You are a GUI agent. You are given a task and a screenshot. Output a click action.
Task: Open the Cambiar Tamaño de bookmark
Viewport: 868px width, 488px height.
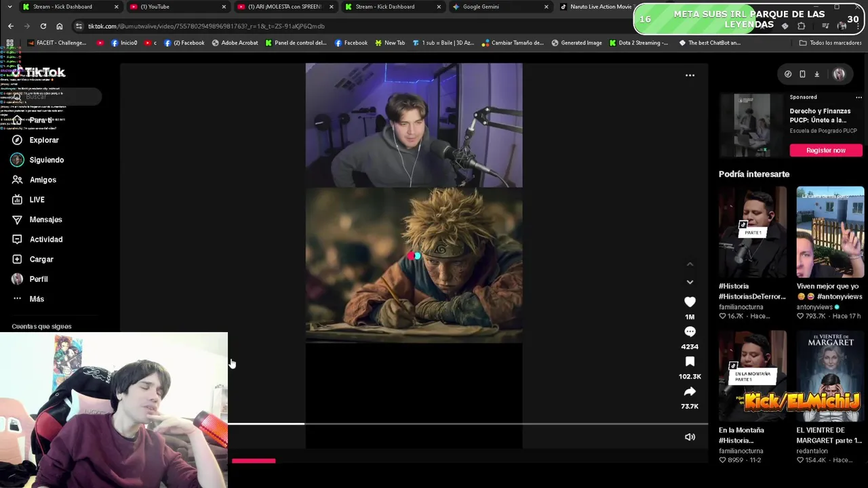(513, 43)
